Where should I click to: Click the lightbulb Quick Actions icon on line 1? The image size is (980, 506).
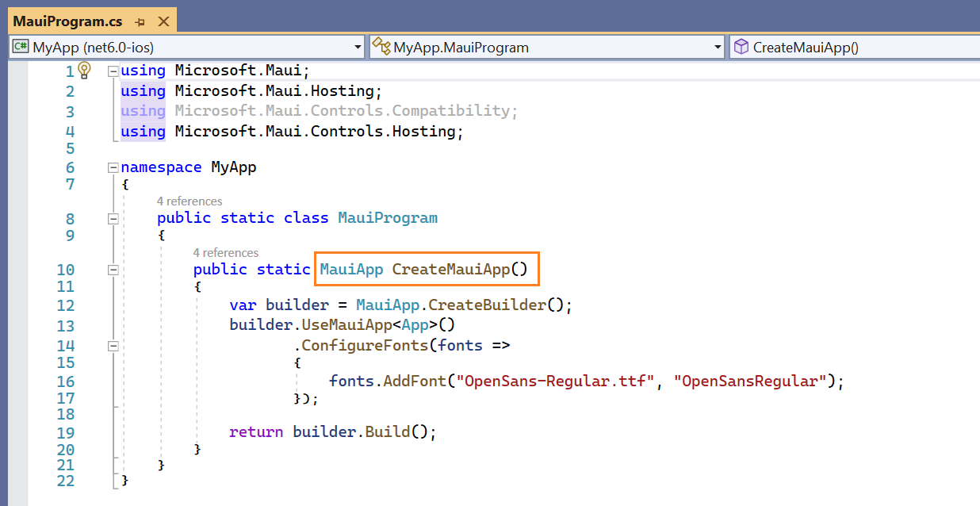[x=85, y=70]
